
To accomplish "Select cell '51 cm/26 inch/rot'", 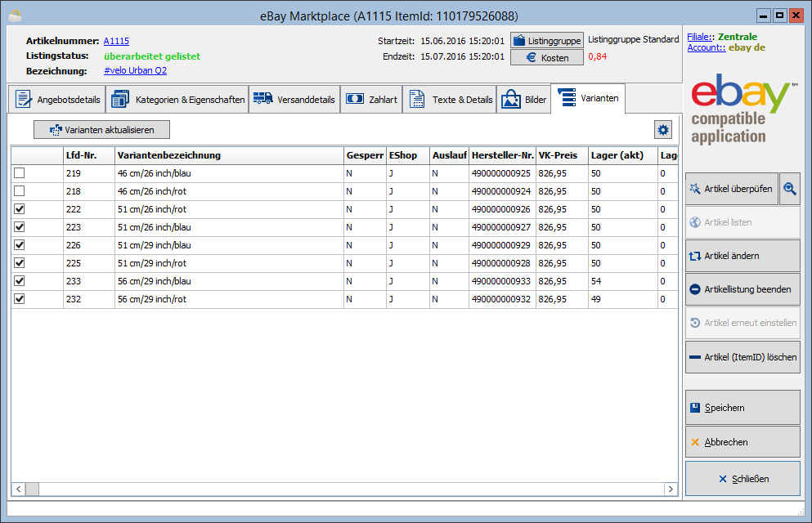I will click(x=229, y=209).
